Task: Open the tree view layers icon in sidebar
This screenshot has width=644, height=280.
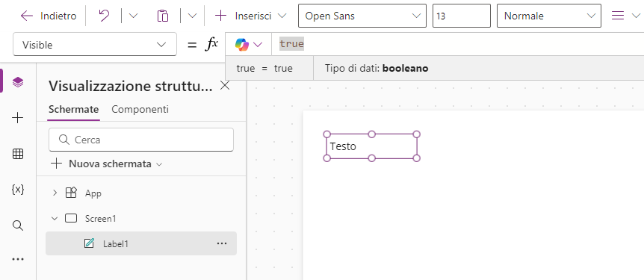Action: [x=18, y=82]
